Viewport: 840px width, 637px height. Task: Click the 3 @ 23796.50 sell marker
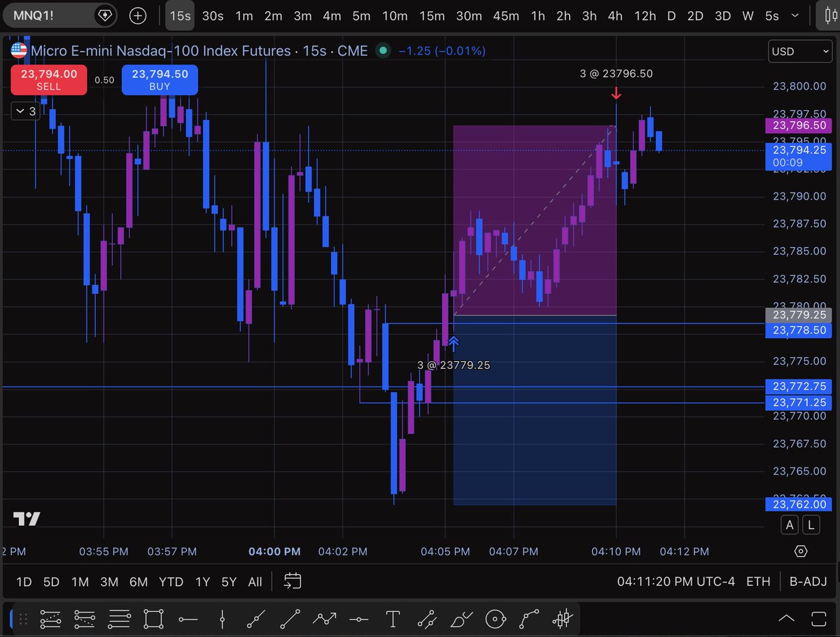[x=616, y=73]
